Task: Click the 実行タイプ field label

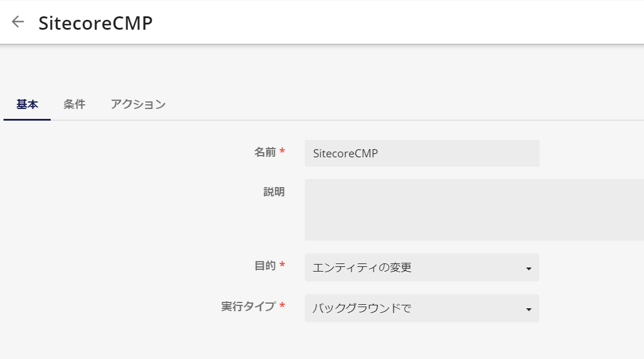Action: coord(248,307)
